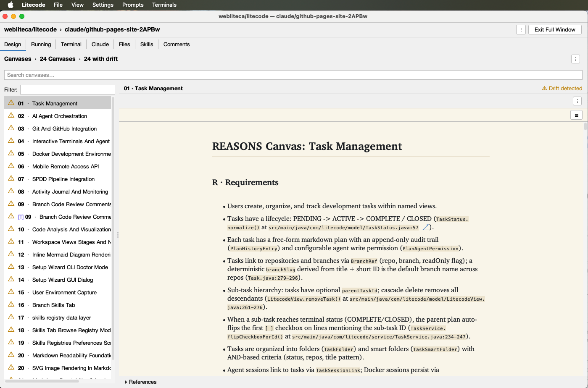Viewport: 588px width, 388px height.
Task: Click warning icon beside Setup Wizard GUI Dialog
Action: click(x=11, y=279)
